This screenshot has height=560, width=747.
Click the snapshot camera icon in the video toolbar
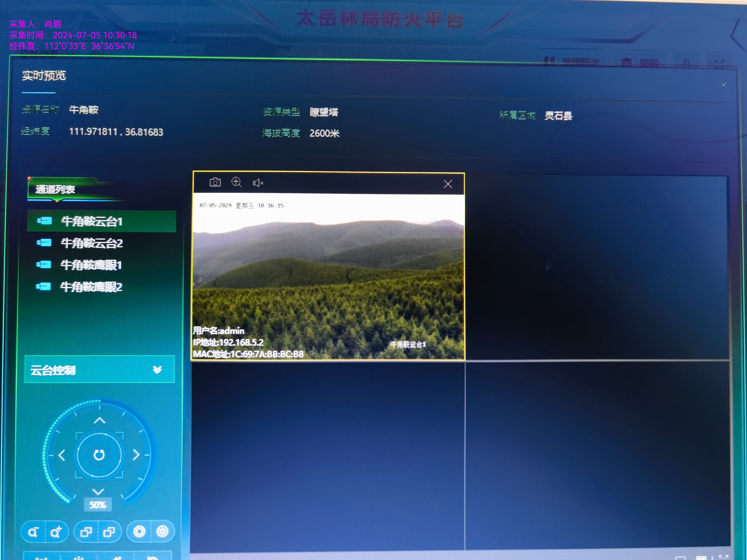pyautogui.click(x=215, y=183)
